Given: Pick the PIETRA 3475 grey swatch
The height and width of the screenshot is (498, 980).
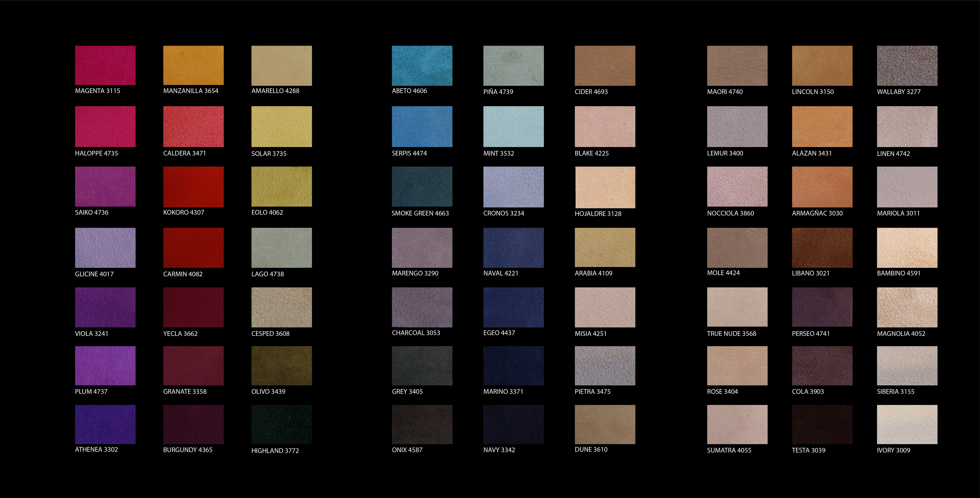Looking at the screenshot, I should [605, 365].
